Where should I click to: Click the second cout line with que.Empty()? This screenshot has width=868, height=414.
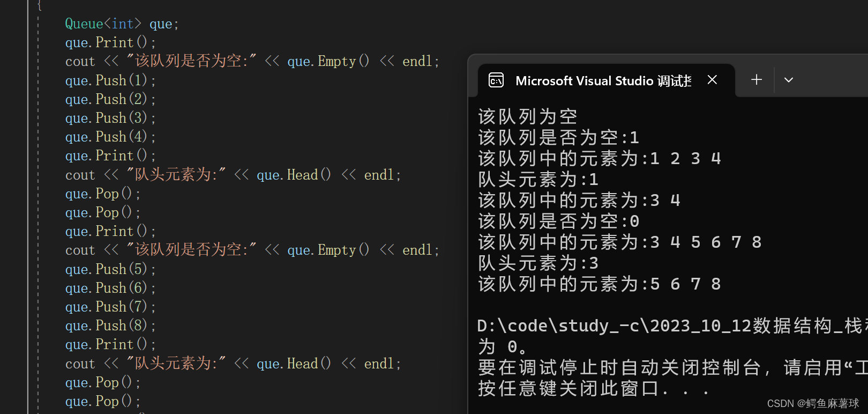click(x=252, y=250)
